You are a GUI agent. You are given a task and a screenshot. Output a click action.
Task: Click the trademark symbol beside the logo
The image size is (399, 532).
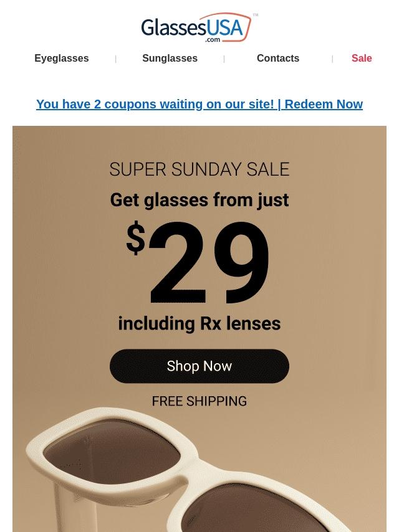256,15
